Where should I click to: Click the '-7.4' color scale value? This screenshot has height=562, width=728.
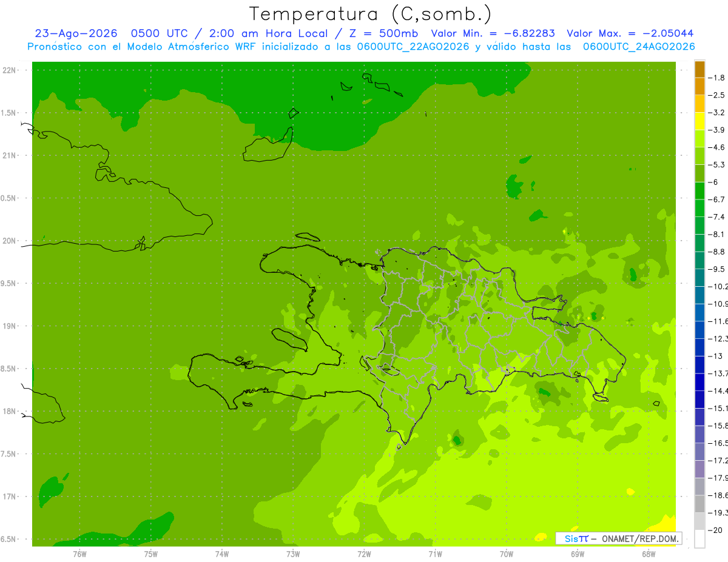pos(716,216)
